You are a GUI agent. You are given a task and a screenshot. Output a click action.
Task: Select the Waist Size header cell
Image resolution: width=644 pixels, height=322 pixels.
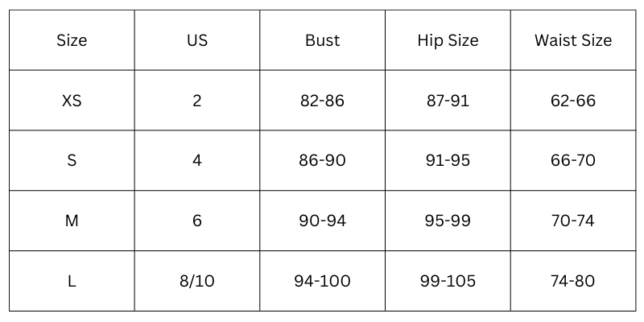(x=573, y=40)
